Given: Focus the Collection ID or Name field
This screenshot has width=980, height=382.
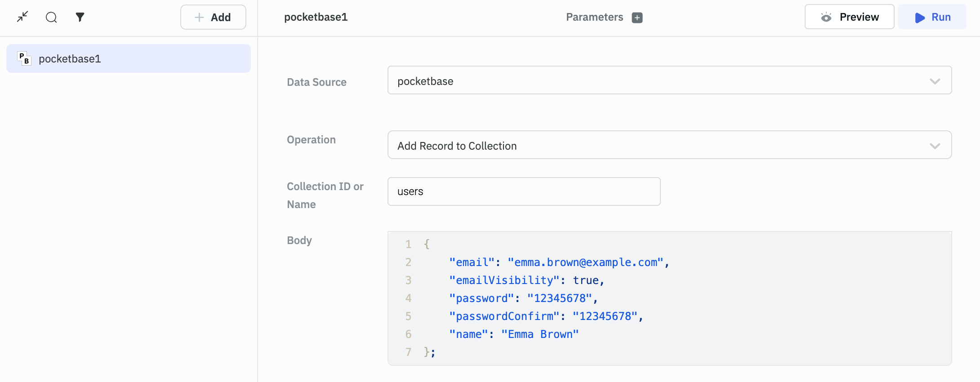Looking at the screenshot, I should pos(524,191).
